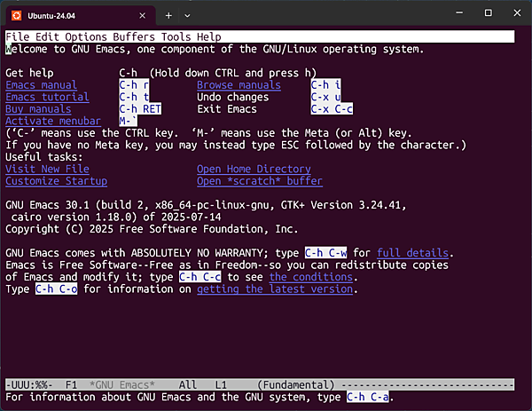Screen dimensions: 532x411
Task: Close the Ubuntu-24.04 tab
Action: click(x=143, y=16)
